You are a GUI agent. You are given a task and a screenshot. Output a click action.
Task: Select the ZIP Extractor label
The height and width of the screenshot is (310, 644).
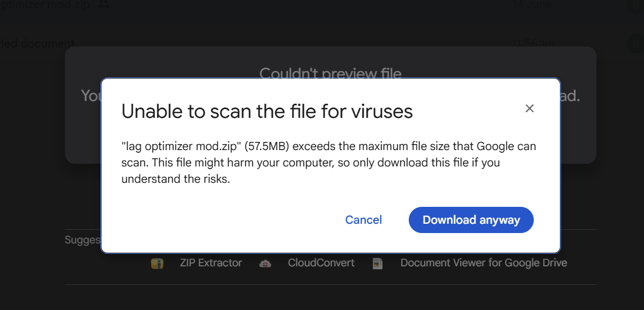[211, 263]
